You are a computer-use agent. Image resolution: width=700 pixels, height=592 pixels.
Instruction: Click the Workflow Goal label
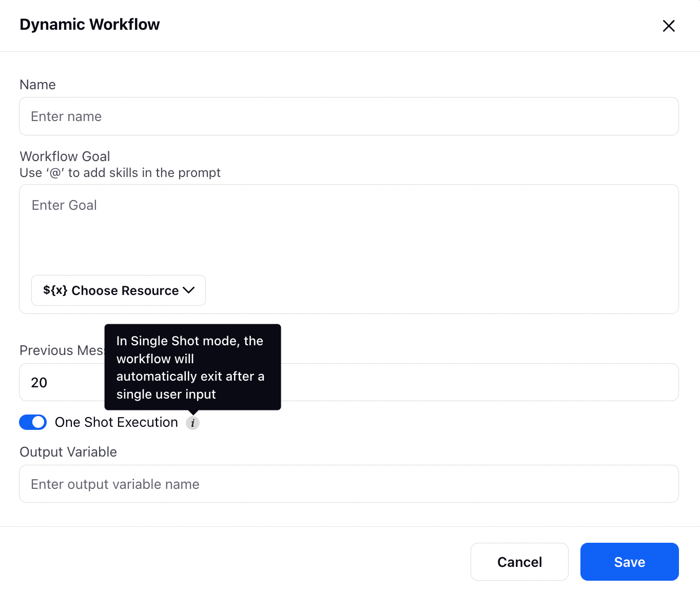(65, 156)
